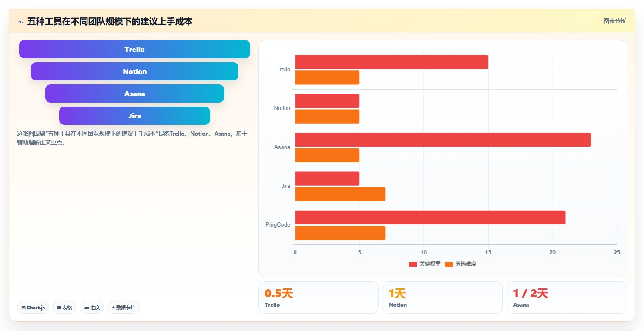The height and width of the screenshot is (331, 644).
Task: Click PingCode's orange 落地难度 bar
Action: click(x=340, y=233)
